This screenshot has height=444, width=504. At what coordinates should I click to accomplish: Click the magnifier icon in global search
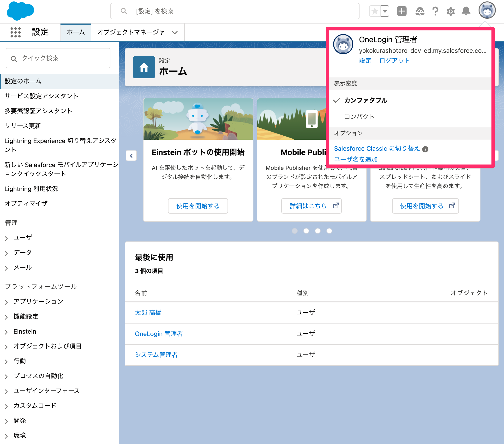pyautogui.click(x=124, y=11)
